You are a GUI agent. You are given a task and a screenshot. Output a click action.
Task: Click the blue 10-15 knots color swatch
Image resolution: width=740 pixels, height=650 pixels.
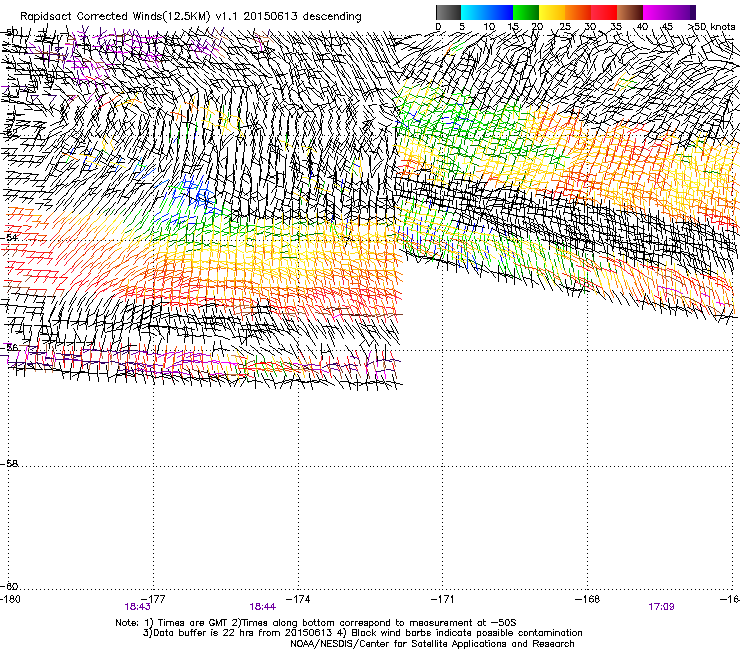click(500, 12)
